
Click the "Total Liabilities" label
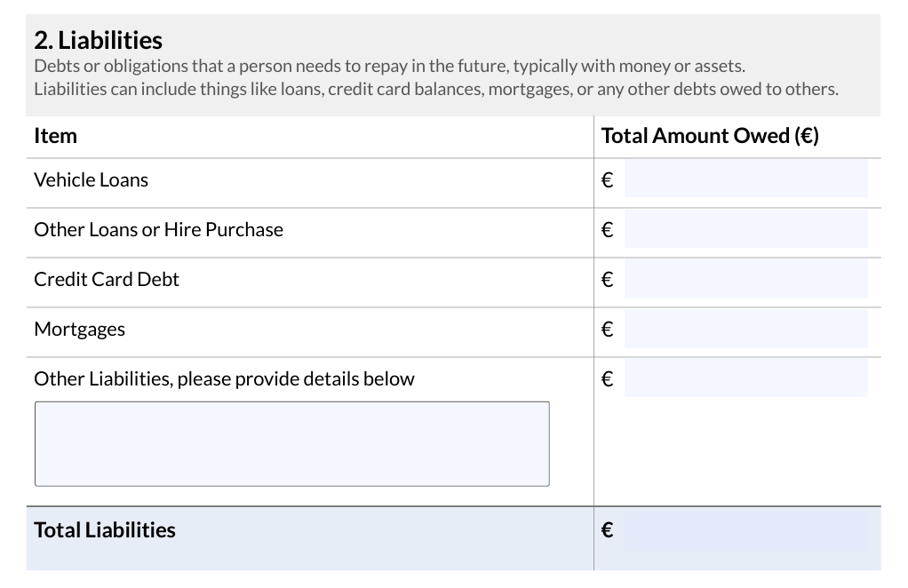[105, 530]
